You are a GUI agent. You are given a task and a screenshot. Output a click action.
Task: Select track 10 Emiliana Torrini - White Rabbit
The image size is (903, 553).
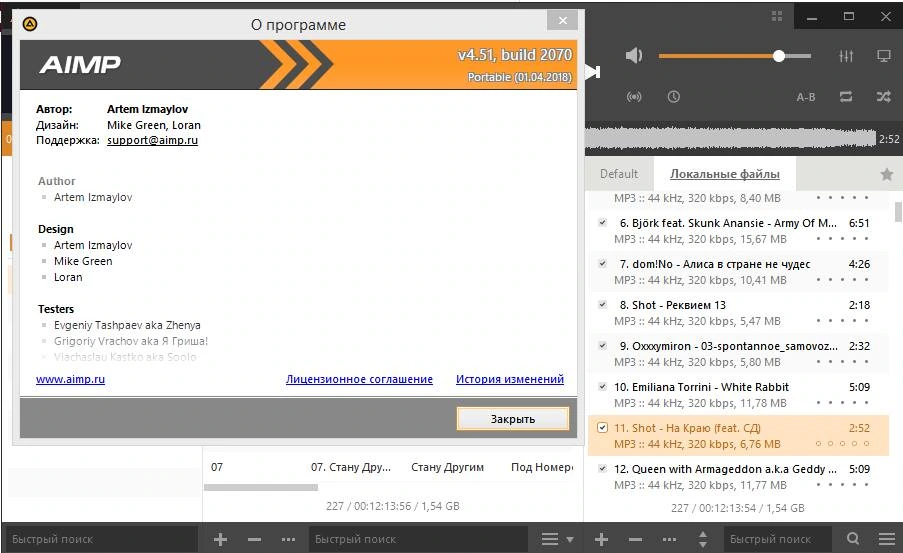738,395
